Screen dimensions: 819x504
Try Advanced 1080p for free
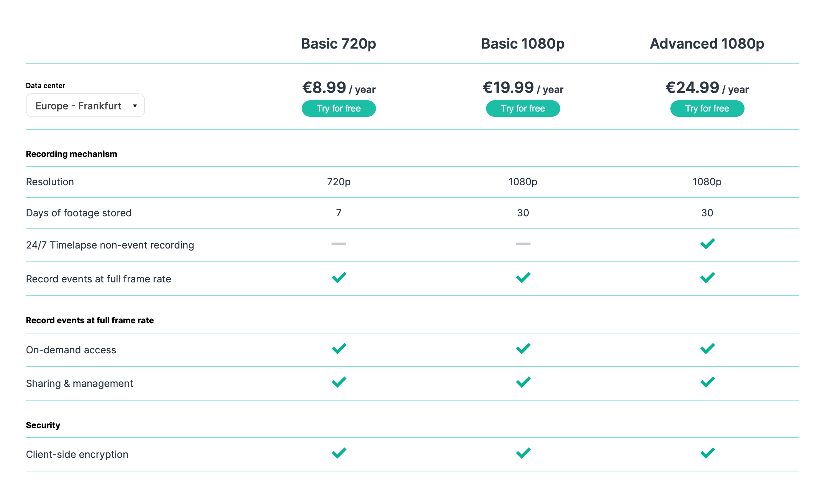tap(707, 108)
